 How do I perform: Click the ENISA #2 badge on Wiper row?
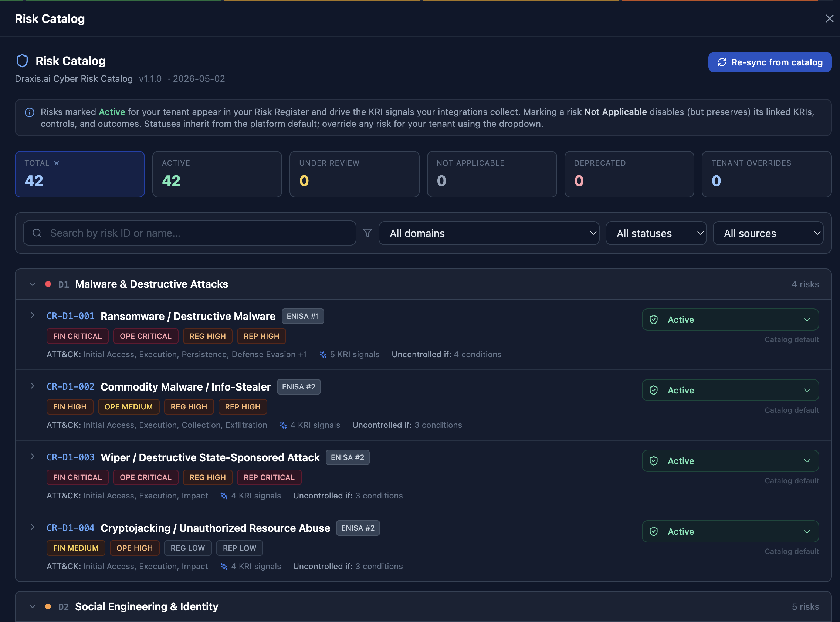(x=348, y=457)
